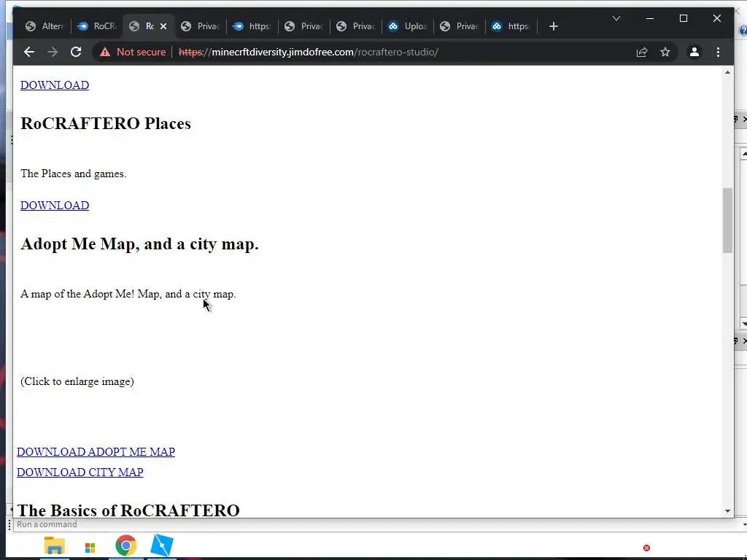The height and width of the screenshot is (560, 747).
Task: Click the topmost DOWNLOAD link
Action: [x=55, y=85]
